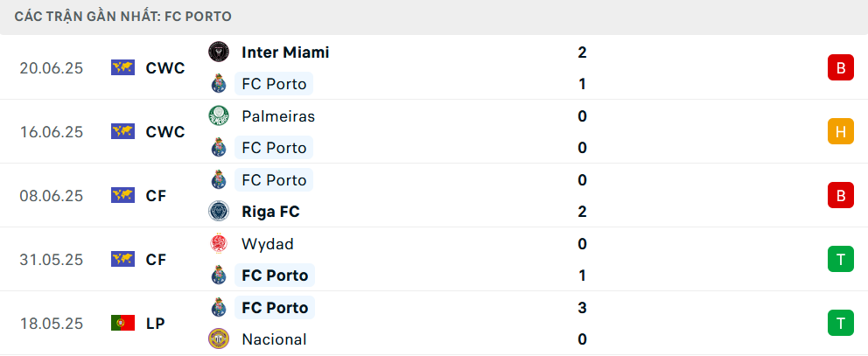Click the Inter Miami club crest

point(219,52)
